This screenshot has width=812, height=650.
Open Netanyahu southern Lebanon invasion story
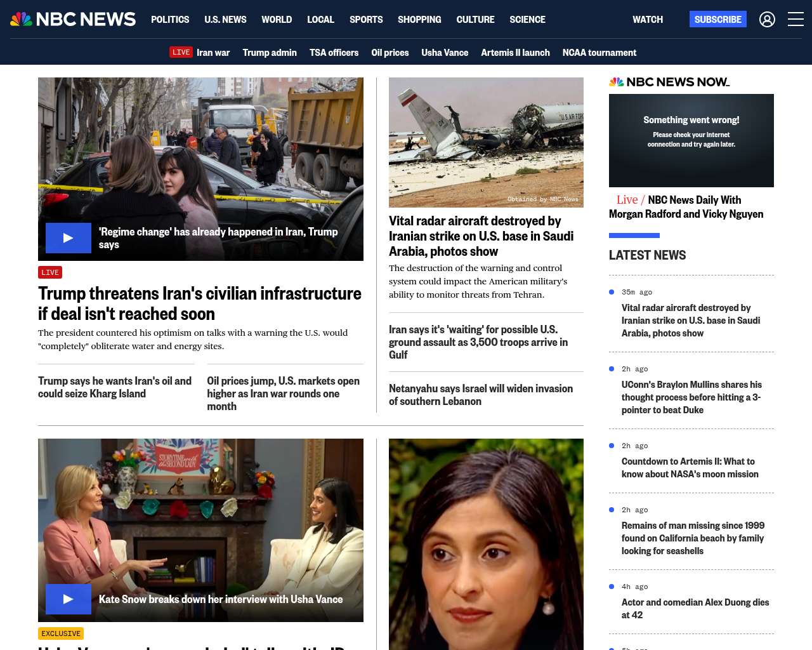point(481,395)
